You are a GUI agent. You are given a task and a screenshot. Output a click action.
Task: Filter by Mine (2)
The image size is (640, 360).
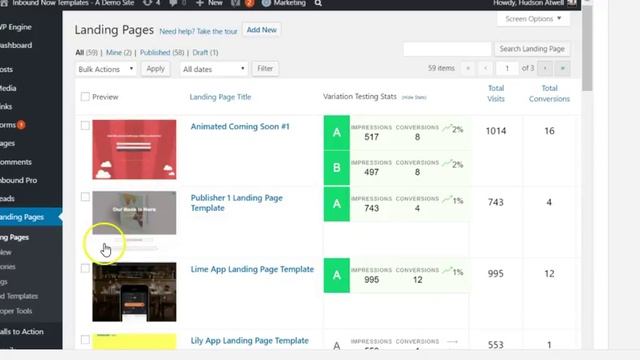(x=119, y=52)
